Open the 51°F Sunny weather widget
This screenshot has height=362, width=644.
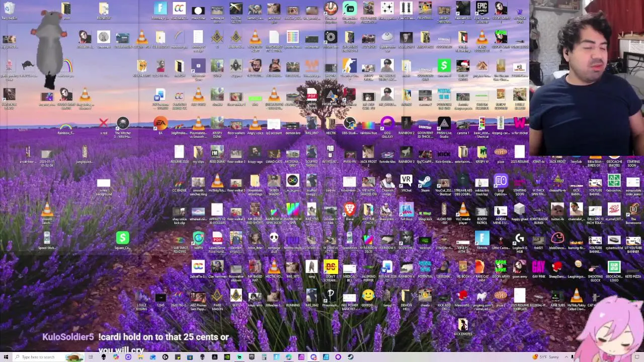546,357
